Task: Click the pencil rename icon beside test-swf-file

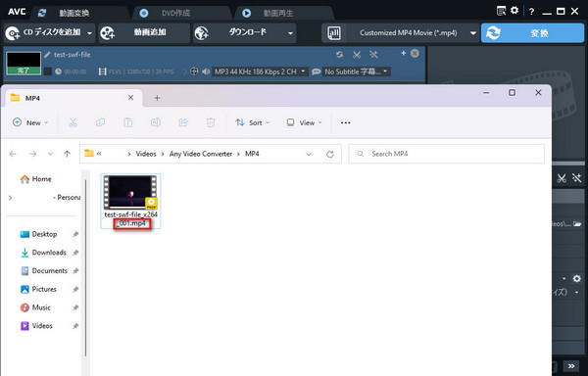Action: [x=47, y=55]
